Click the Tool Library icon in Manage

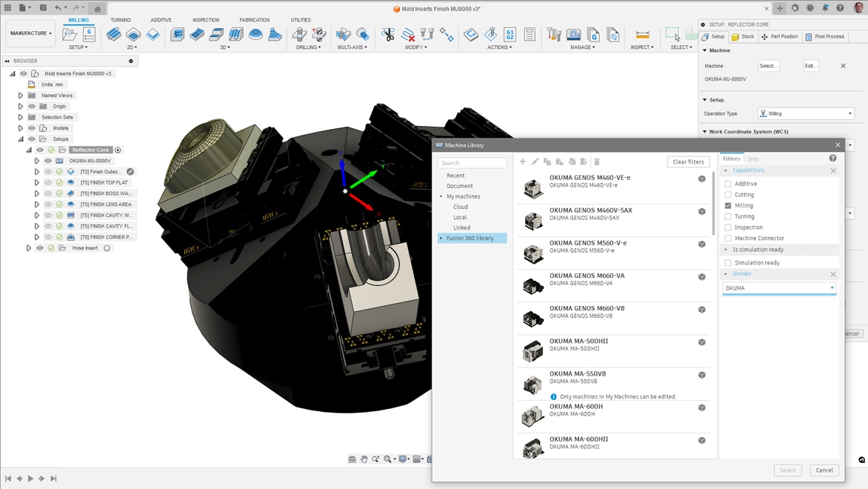click(x=554, y=35)
